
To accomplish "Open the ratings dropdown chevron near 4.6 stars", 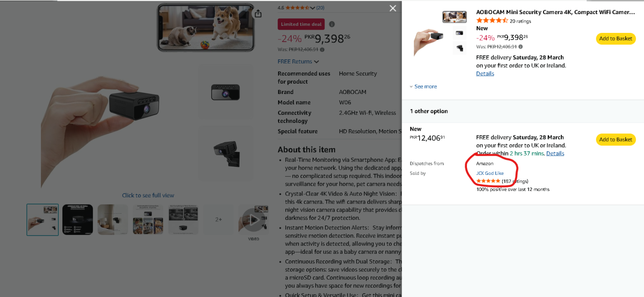I will [x=312, y=8].
